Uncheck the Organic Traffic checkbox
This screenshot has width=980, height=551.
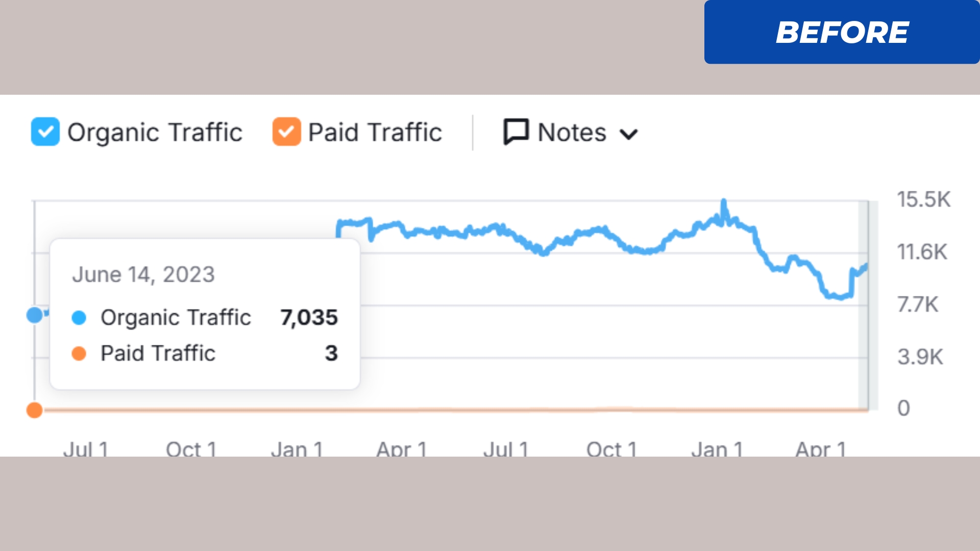click(x=45, y=132)
